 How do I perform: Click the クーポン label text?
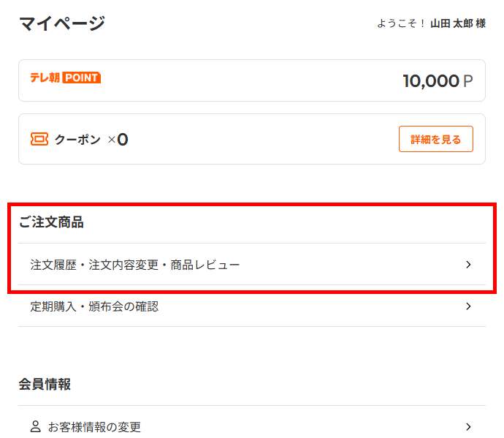(77, 139)
